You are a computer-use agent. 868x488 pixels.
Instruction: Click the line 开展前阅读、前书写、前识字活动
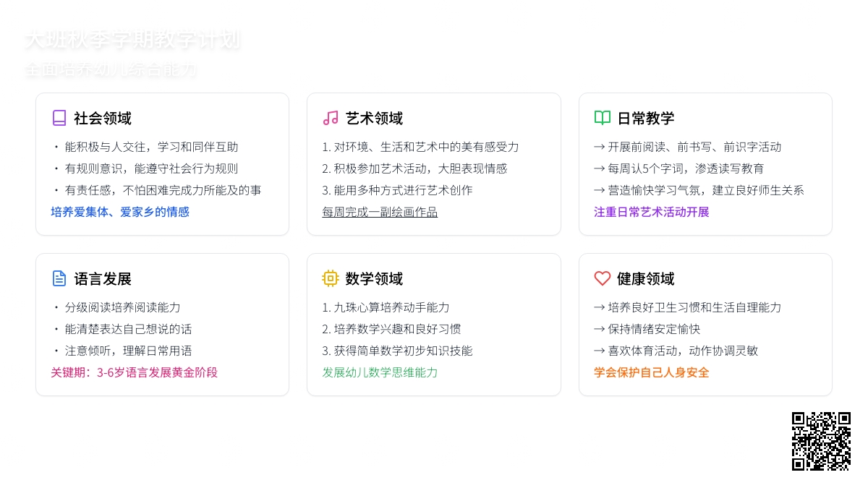tap(688, 147)
